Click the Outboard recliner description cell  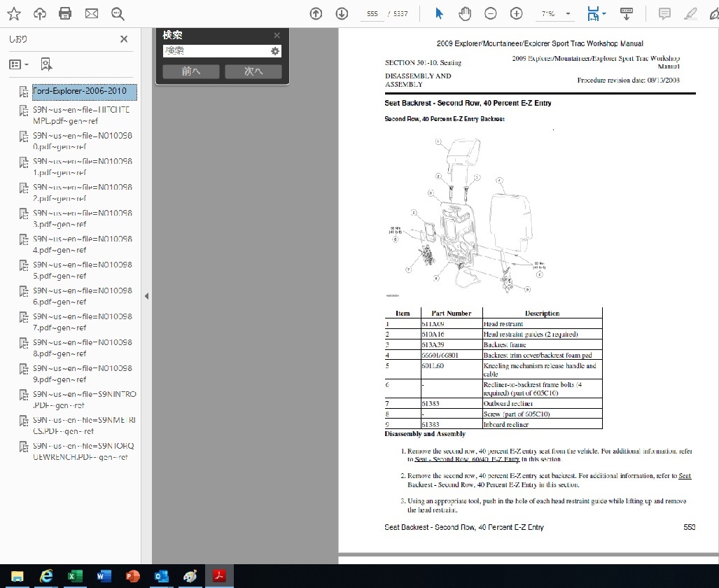542,404
